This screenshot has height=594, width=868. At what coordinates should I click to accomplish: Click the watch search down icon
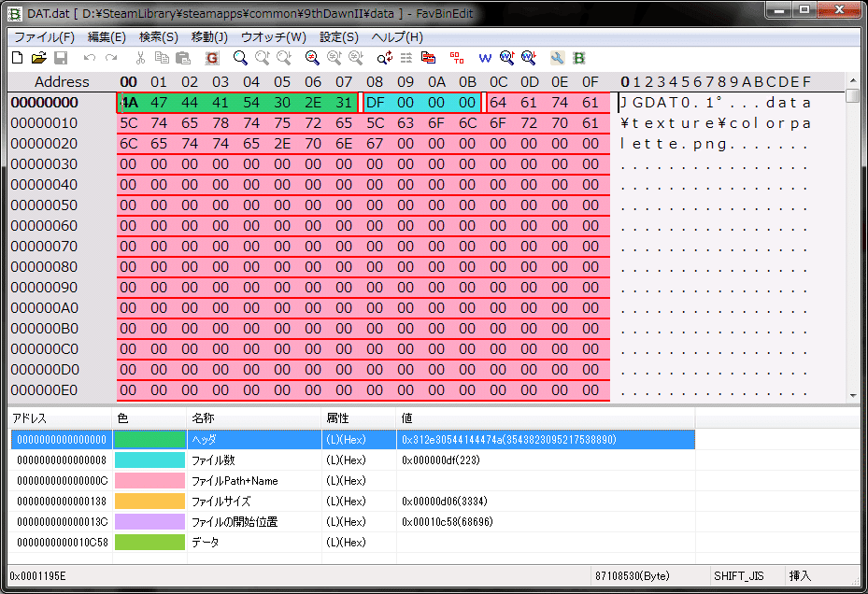pos(529,58)
